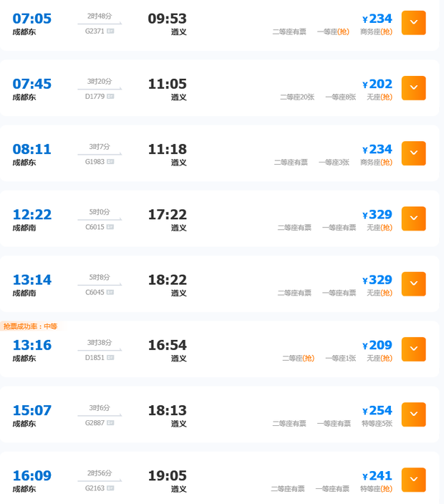Show stops icon next to G2163
The image size is (444, 504).
110,488
